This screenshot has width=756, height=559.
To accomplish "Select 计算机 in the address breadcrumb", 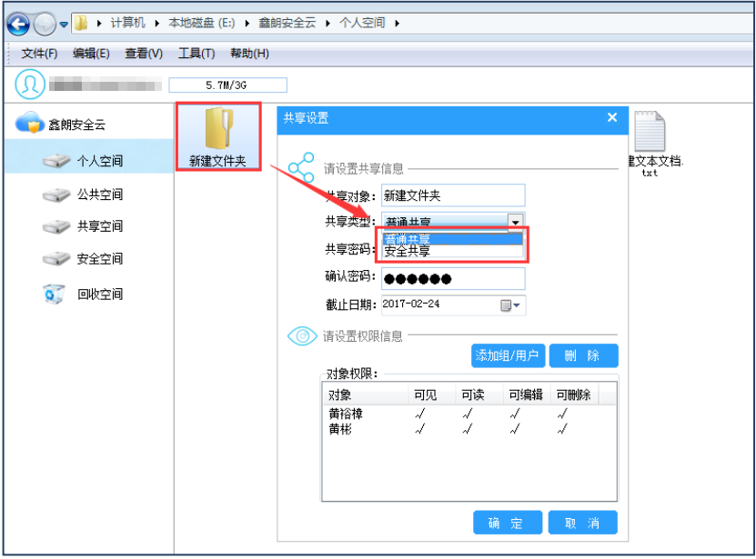I will click(x=127, y=23).
